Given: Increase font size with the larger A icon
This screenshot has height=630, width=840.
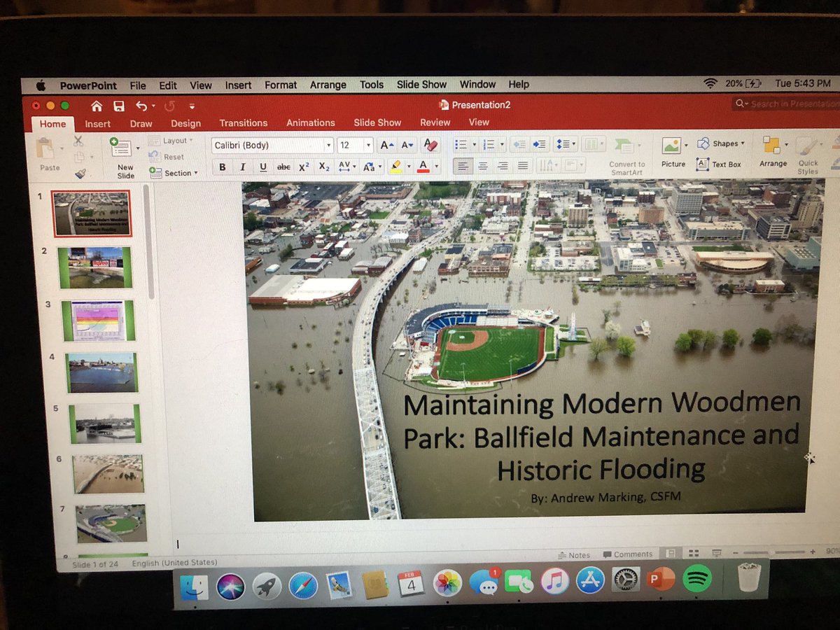Looking at the screenshot, I should click(387, 145).
